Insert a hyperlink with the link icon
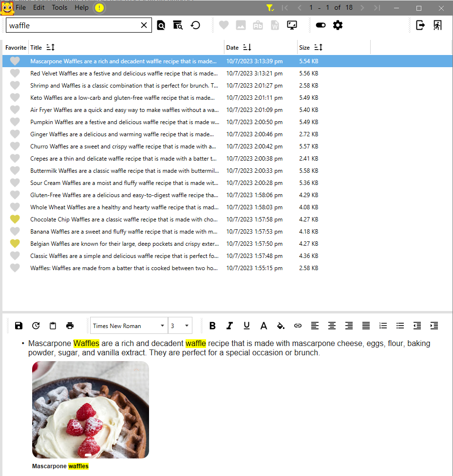Viewport: 453px width, 476px height. coord(298,326)
